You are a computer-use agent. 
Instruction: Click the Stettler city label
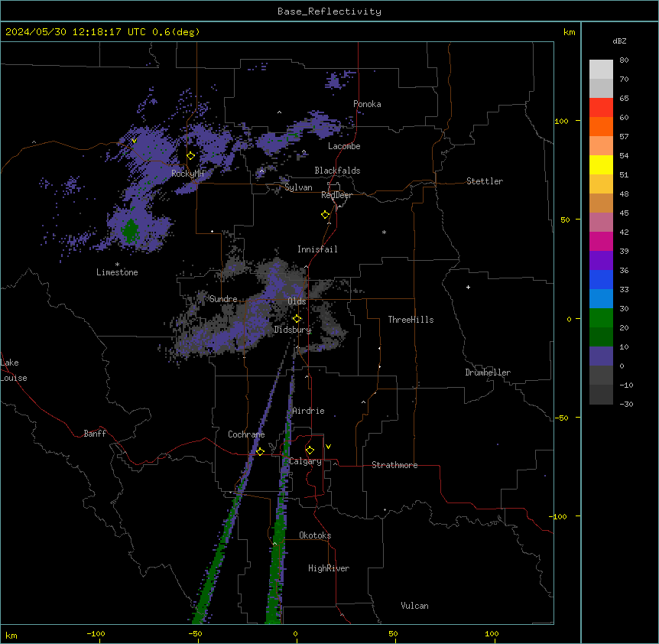(485, 181)
